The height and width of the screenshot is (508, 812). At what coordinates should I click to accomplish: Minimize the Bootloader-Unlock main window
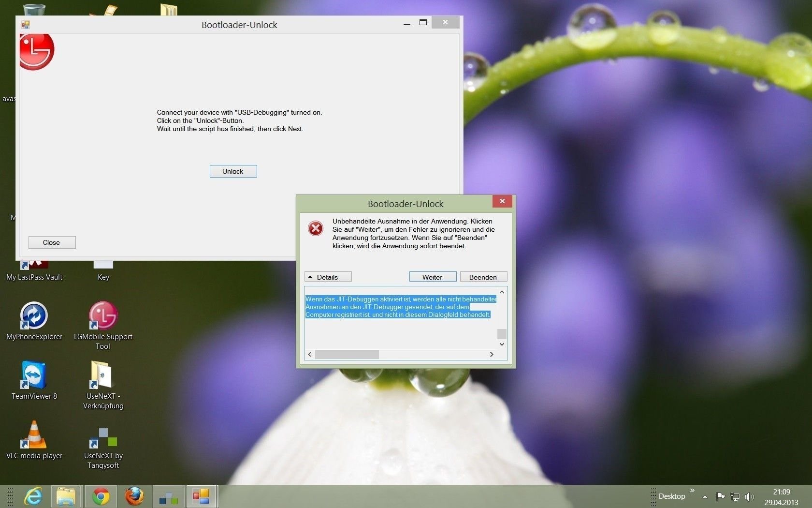(407, 23)
